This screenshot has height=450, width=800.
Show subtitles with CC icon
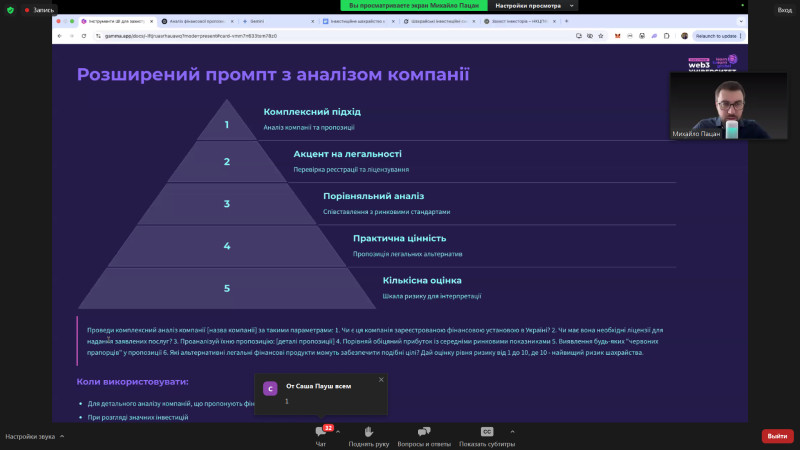(x=487, y=432)
